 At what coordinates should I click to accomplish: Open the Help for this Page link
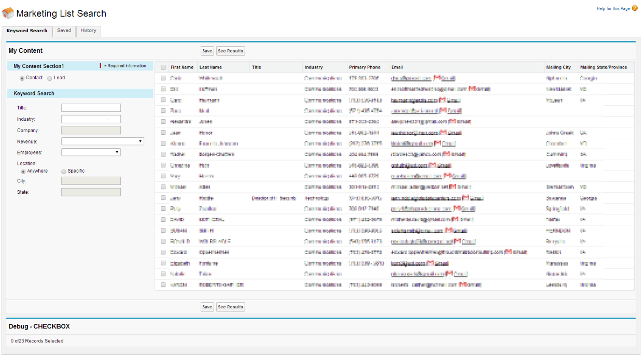point(613,9)
